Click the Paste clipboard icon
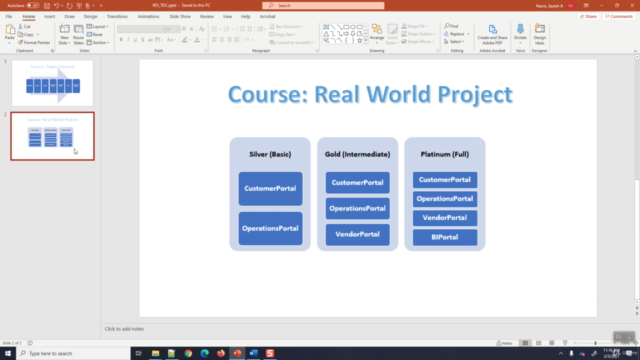The image size is (640, 360). pos(9,30)
